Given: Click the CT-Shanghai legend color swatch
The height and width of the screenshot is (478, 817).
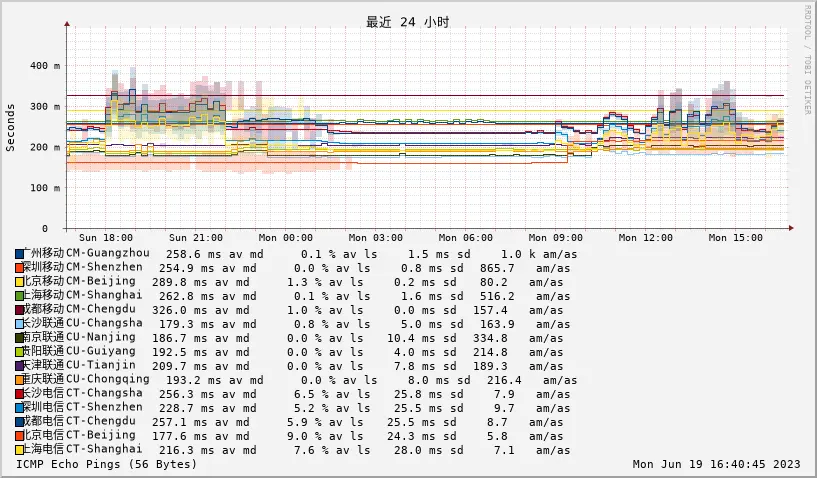Looking at the screenshot, I should point(20,450).
